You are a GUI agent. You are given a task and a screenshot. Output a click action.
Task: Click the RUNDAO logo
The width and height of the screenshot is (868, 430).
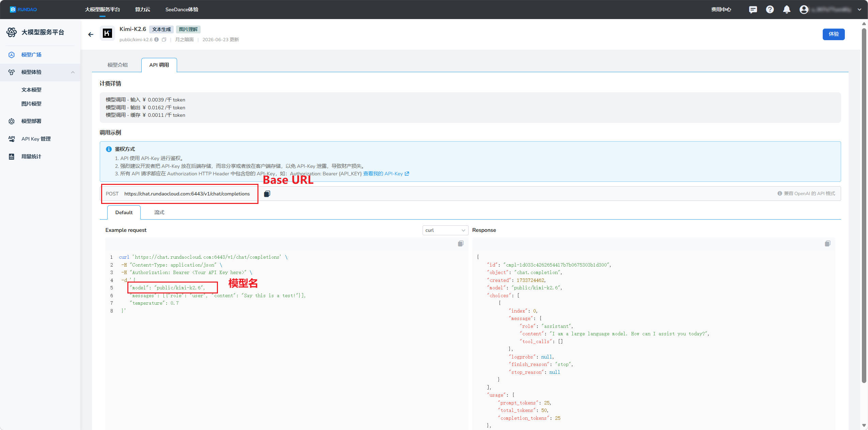(x=23, y=10)
